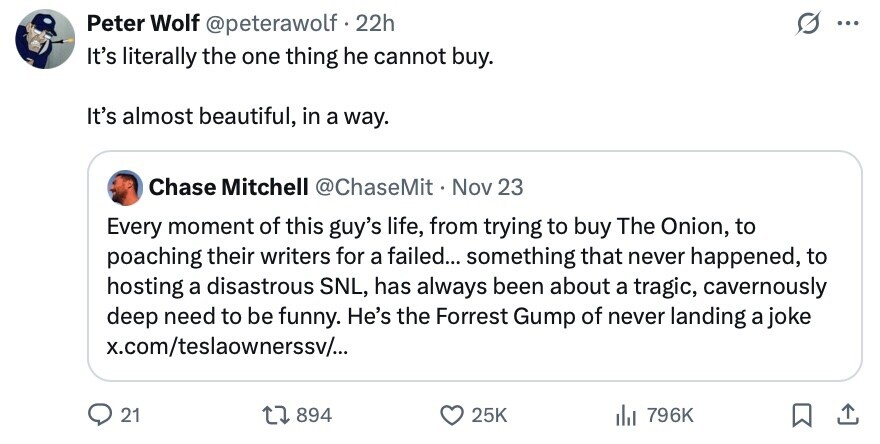
Task: Share the post via upload arrow icon
Action: [x=846, y=414]
